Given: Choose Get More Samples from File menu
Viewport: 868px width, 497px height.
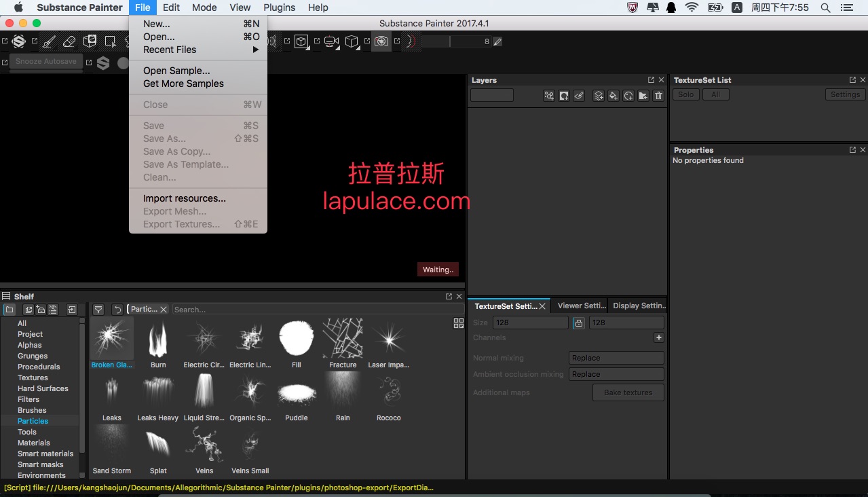Looking at the screenshot, I should coord(198,84).
